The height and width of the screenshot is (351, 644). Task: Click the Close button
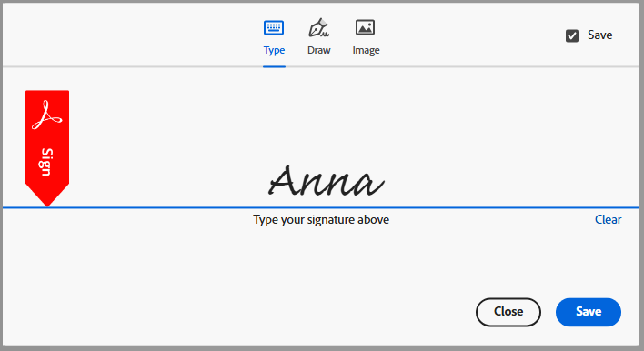pos(508,312)
